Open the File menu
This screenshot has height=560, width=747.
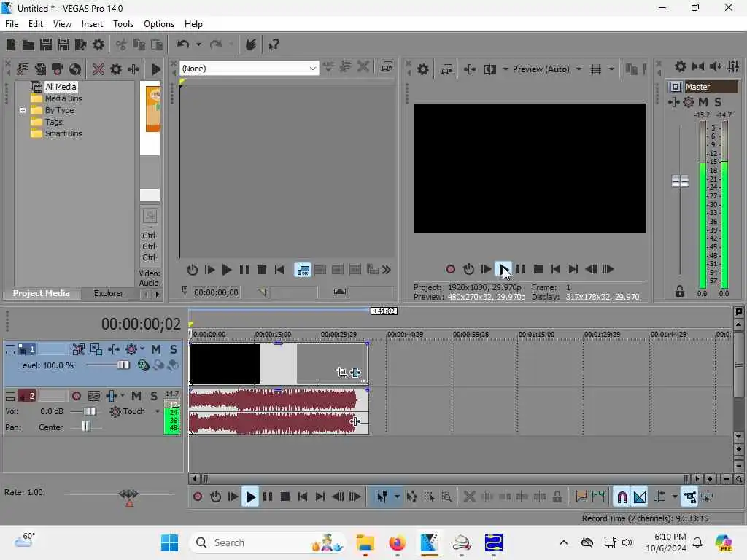click(12, 24)
